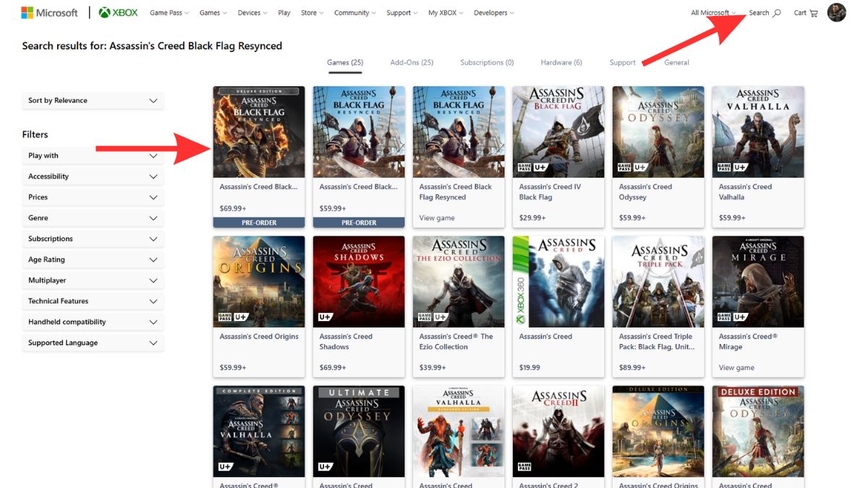This screenshot has width=868, height=488.
Task: Switch to the Hardware (6) tab
Action: click(x=561, y=63)
